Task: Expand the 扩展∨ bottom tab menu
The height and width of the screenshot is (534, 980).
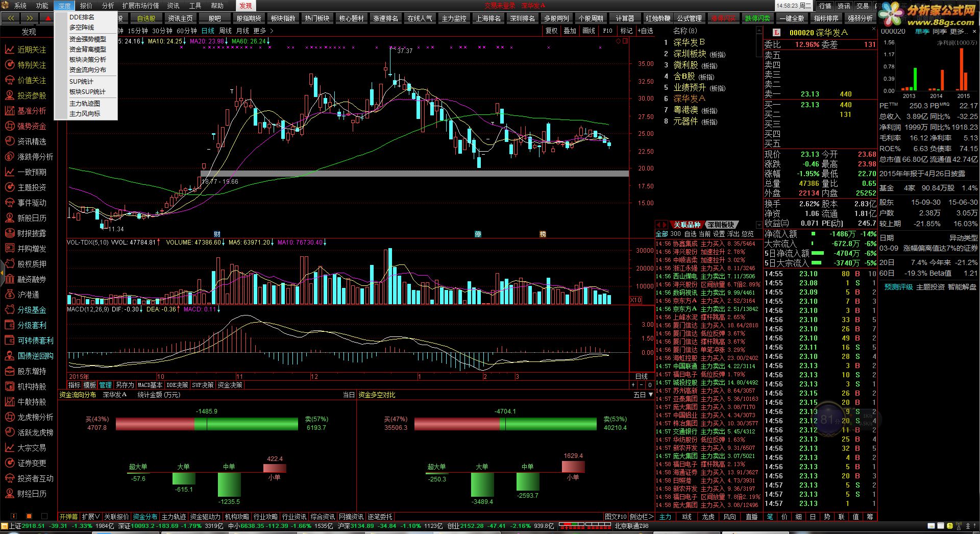Action: click(90, 517)
